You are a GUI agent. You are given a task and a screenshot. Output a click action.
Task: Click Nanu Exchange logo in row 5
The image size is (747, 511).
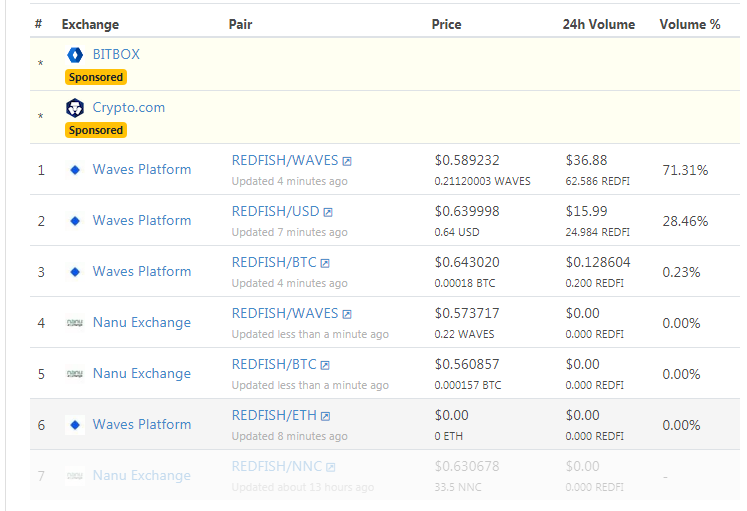pos(75,374)
